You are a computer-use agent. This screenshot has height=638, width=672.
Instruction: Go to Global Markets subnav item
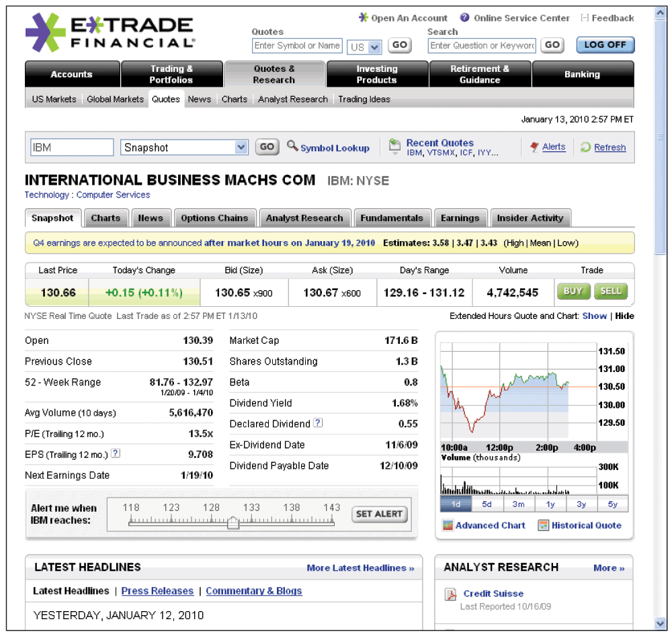click(116, 99)
